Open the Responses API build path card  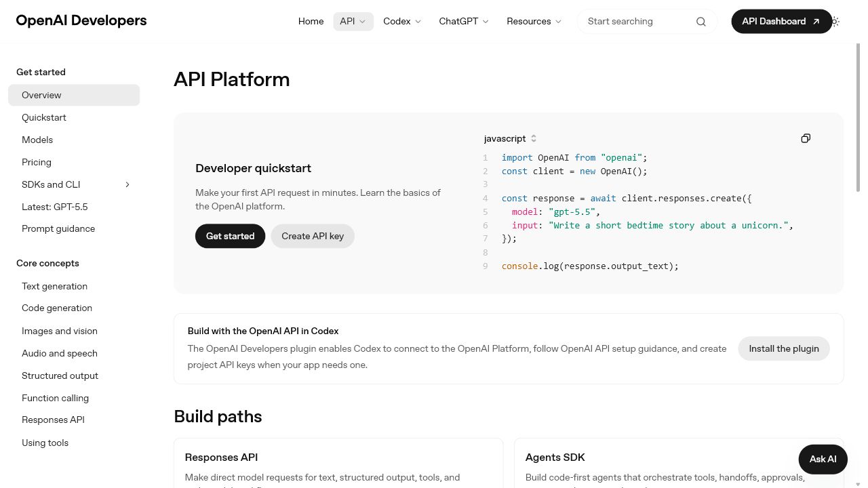click(338, 463)
